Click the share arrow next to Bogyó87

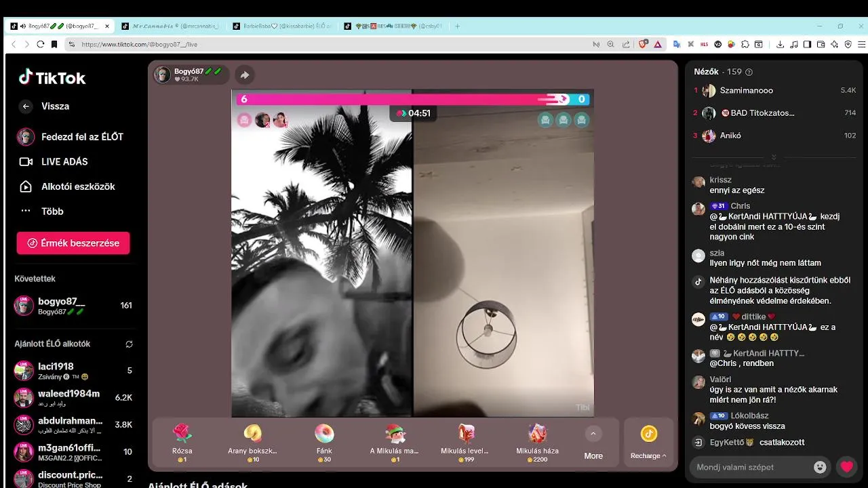coord(245,75)
